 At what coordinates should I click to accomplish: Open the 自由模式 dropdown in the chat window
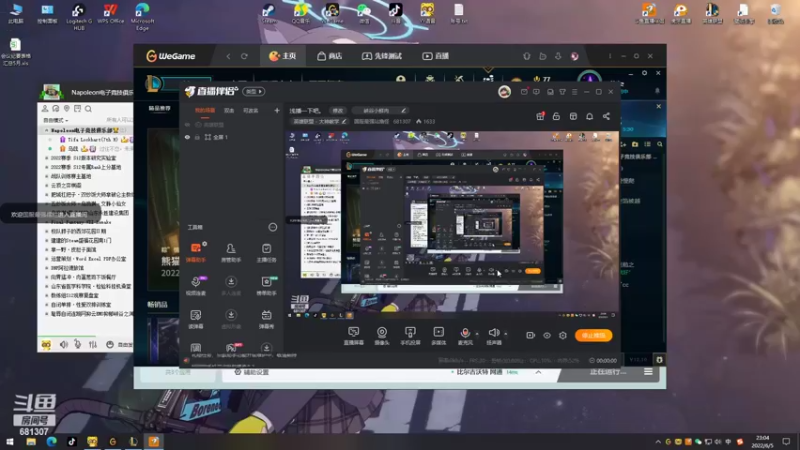tap(56, 120)
